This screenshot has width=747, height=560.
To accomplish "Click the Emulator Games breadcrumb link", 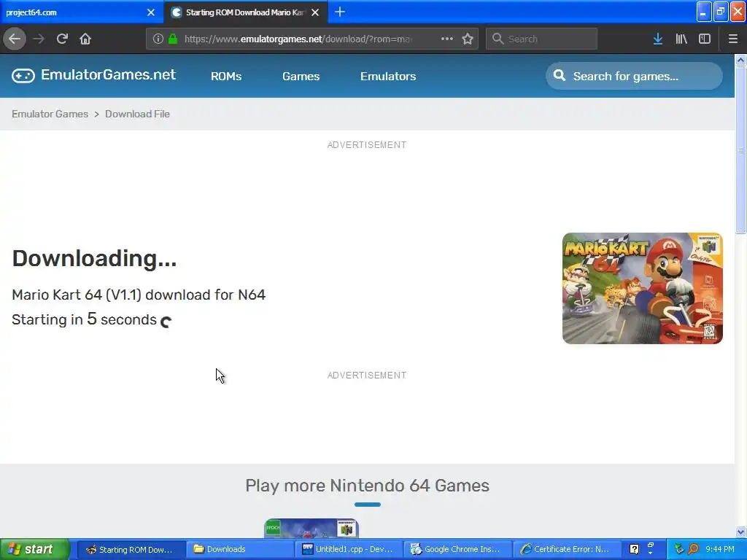I will 50,114.
